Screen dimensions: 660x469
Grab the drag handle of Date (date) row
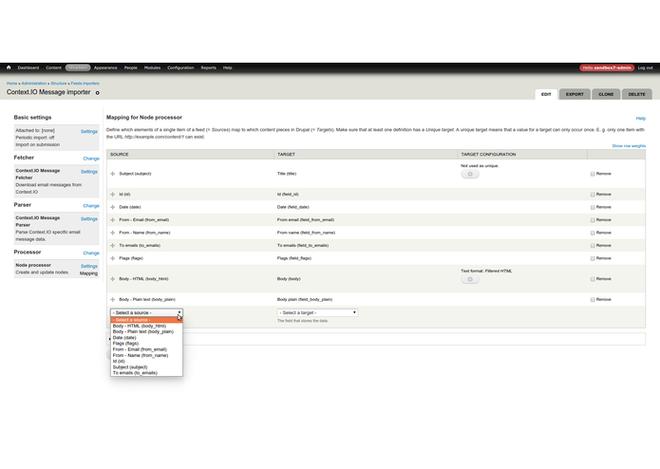[112, 207]
